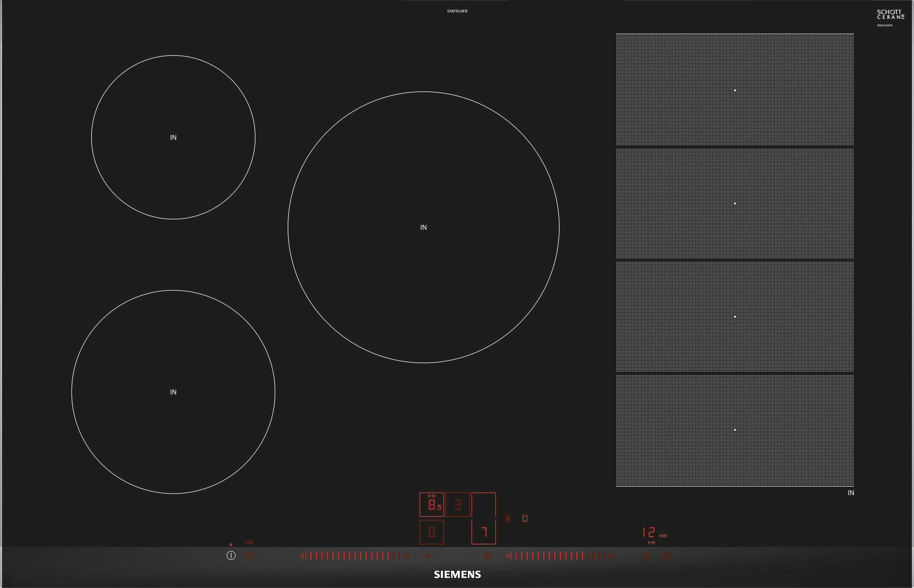Tap the key-shaped childproof lock icon
Screen dimensions: 914x588
pyautogui.click(x=249, y=542)
